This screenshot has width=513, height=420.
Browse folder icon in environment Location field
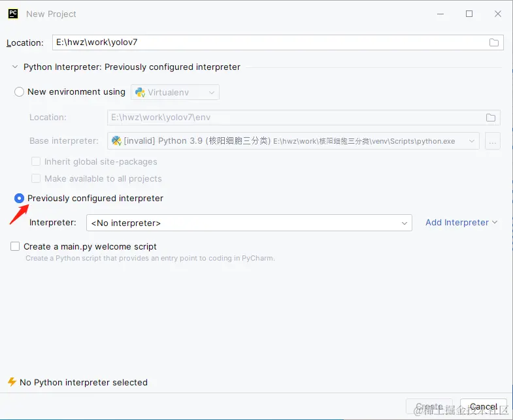(490, 118)
